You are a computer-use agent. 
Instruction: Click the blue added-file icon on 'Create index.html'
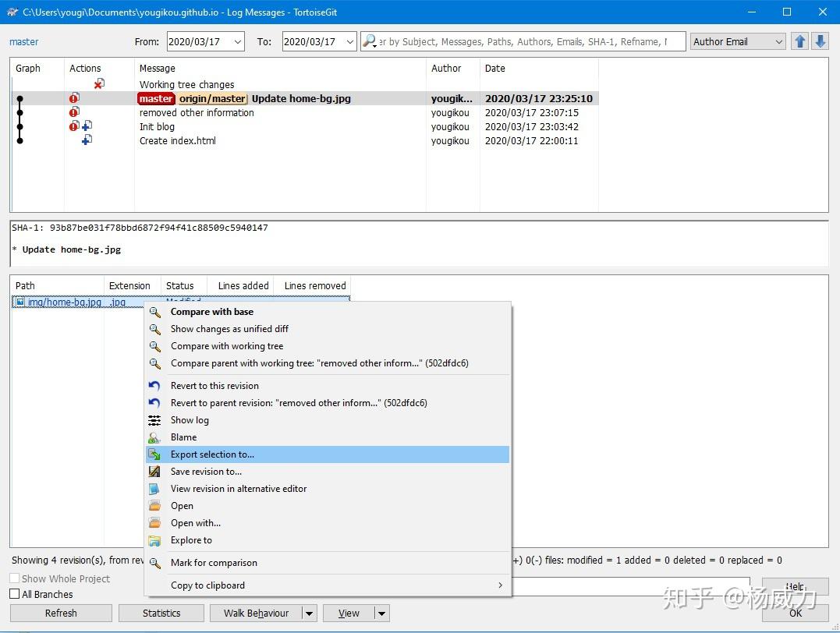[87, 141]
